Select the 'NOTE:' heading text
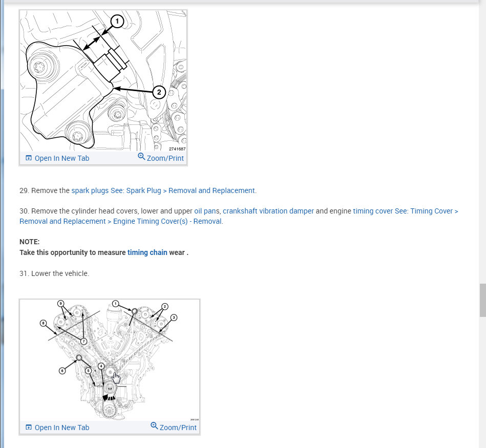The height and width of the screenshot is (448, 486). point(29,242)
